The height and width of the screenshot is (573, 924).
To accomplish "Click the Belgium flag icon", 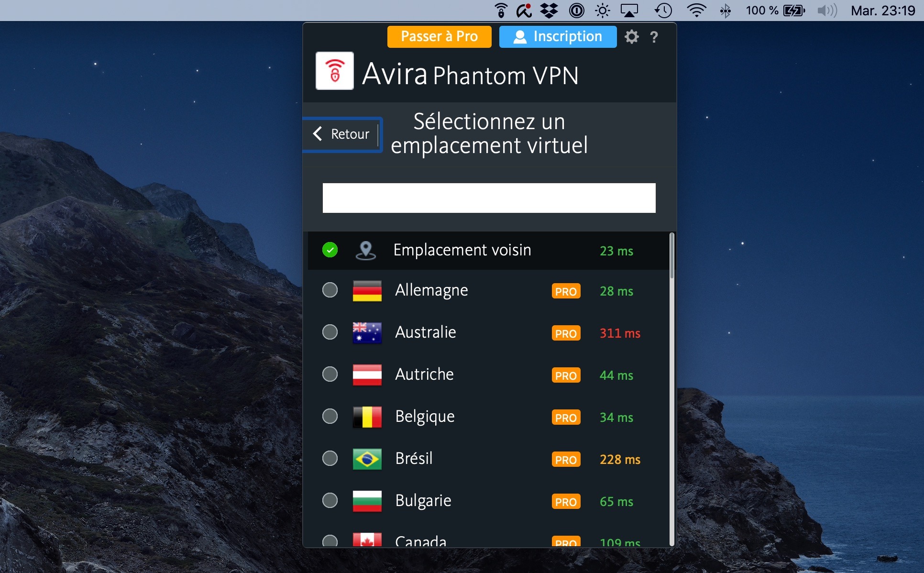I will coord(367,417).
